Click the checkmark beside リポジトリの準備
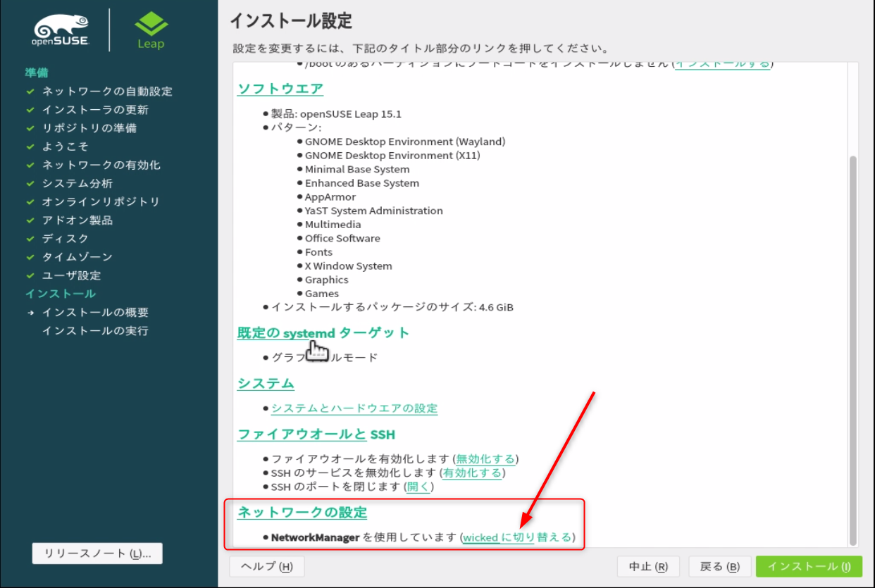 (30, 128)
